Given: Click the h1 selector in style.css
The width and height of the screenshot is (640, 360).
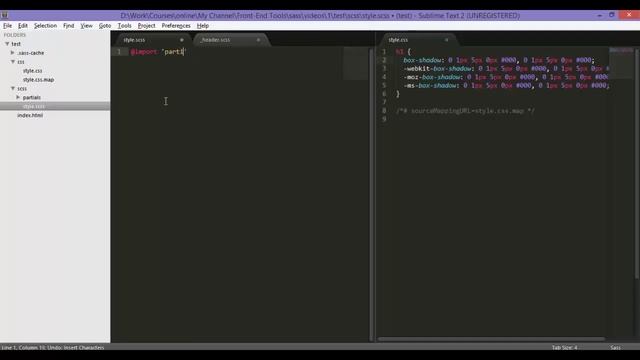Looking at the screenshot, I should [x=400, y=52].
